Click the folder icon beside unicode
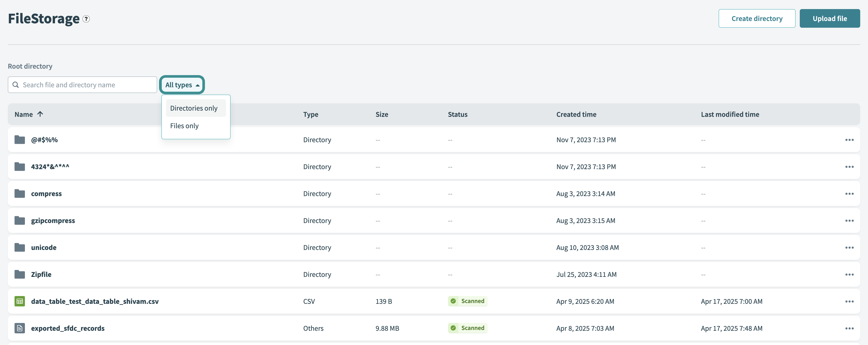The image size is (868, 345). click(x=19, y=247)
